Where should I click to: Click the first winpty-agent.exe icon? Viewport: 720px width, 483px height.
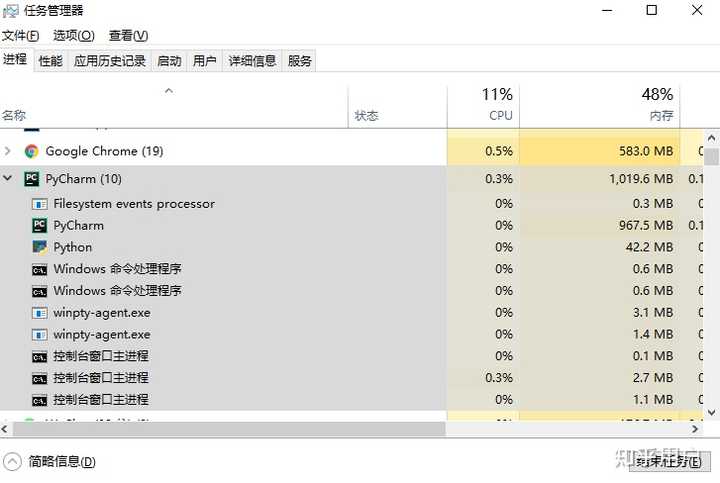[x=40, y=313]
